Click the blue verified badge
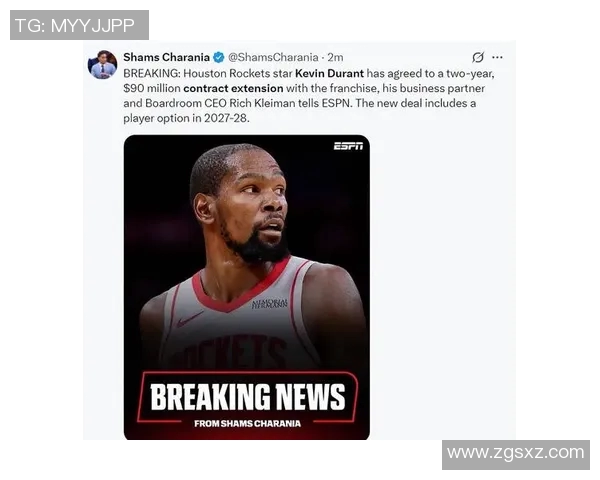This screenshot has height=480, width=600. click(219, 57)
